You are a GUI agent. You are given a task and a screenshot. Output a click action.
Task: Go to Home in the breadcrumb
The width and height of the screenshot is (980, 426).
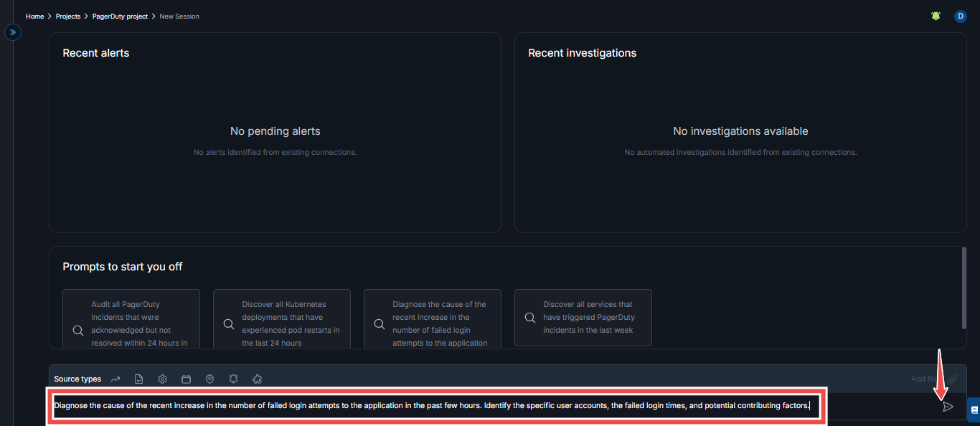34,16
